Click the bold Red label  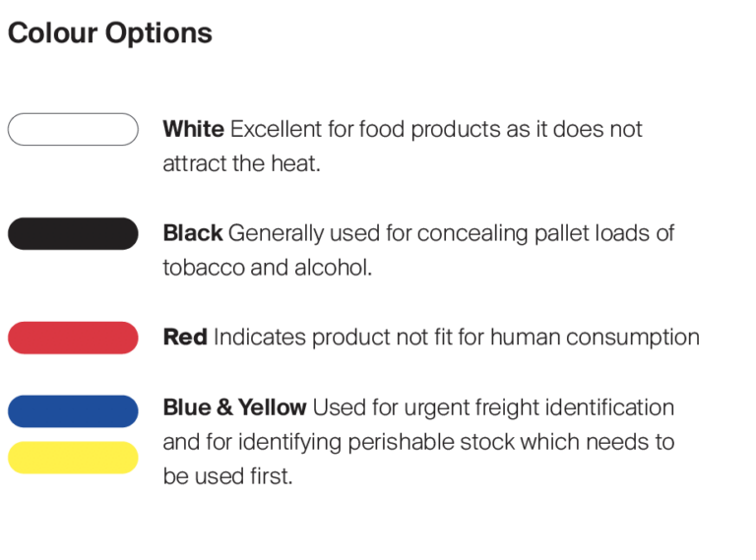tap(185, 337)
